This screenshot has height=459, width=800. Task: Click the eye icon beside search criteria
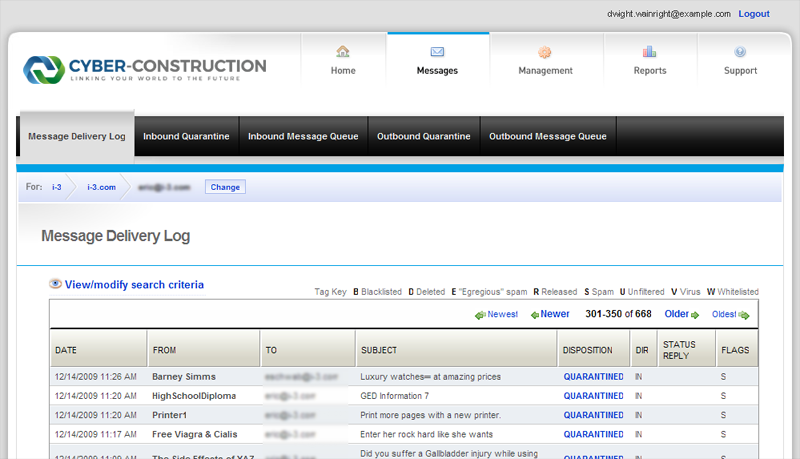coord(55,284)
